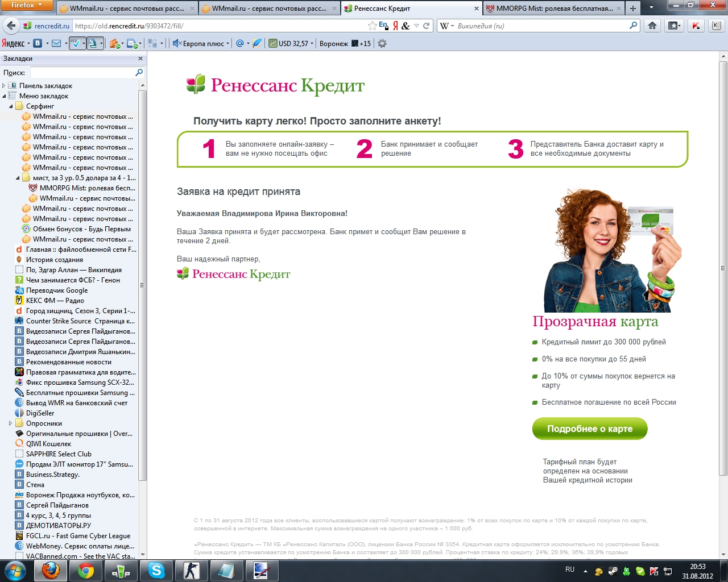Click the RU language indicator in the tray

[x=570, y=569]
